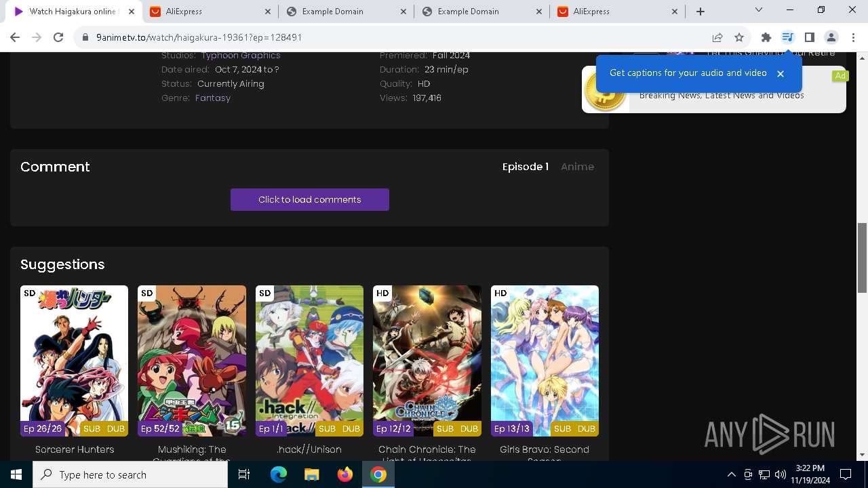Click the Mushiking title link

(x=192, y=455)
